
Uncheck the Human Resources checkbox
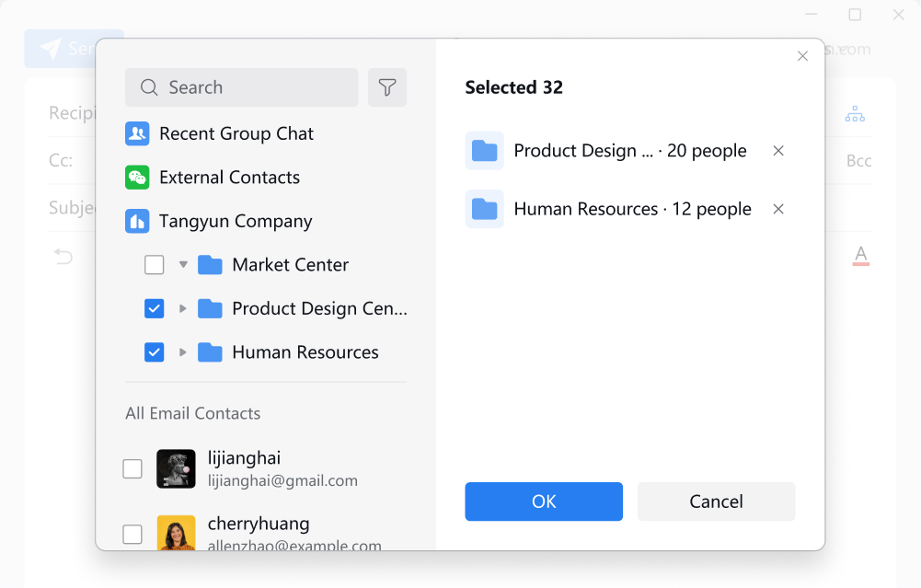coord(155,352)
